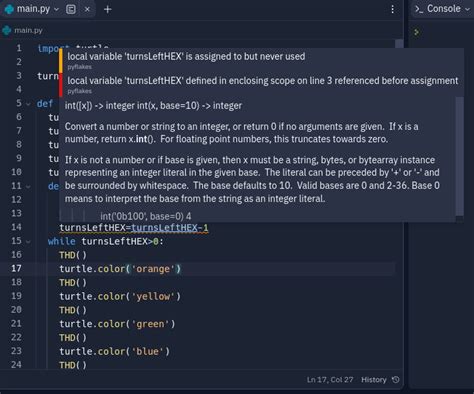
Task: Open the History button in status bar
Action: coord(373,380)
